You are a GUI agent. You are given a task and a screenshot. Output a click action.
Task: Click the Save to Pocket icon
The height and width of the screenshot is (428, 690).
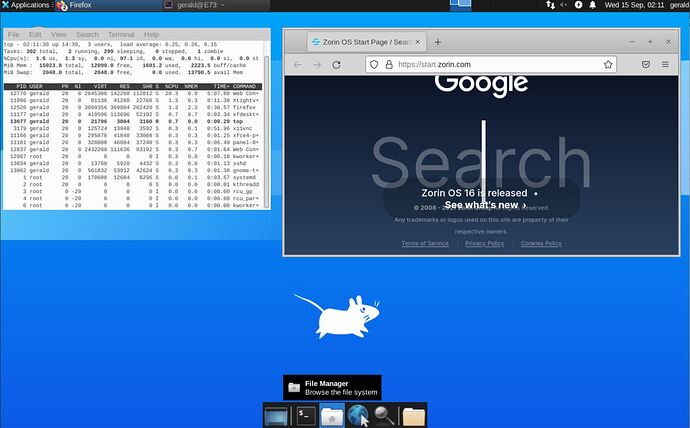click(646, 65)
